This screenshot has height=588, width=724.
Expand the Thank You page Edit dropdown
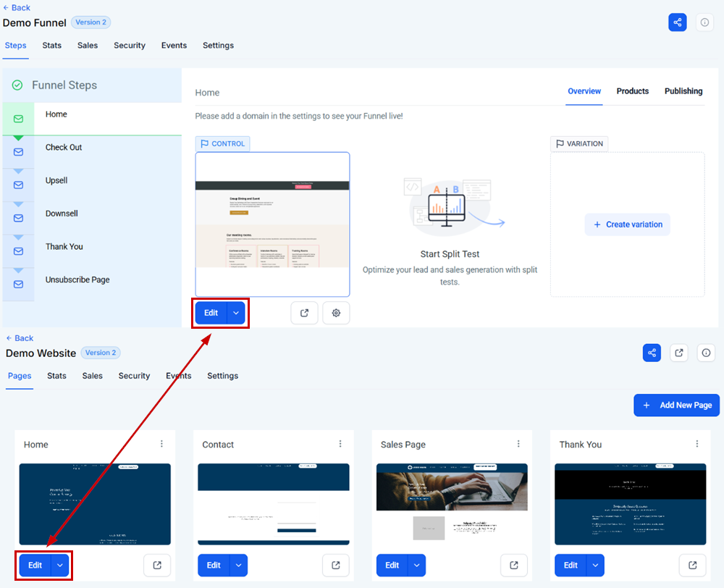[x=595, y=566]
